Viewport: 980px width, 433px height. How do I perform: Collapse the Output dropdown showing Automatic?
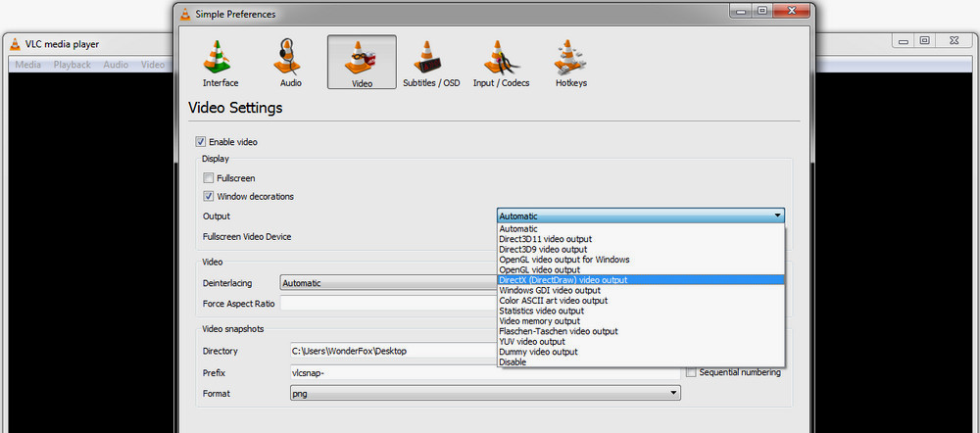coord(641,216)
